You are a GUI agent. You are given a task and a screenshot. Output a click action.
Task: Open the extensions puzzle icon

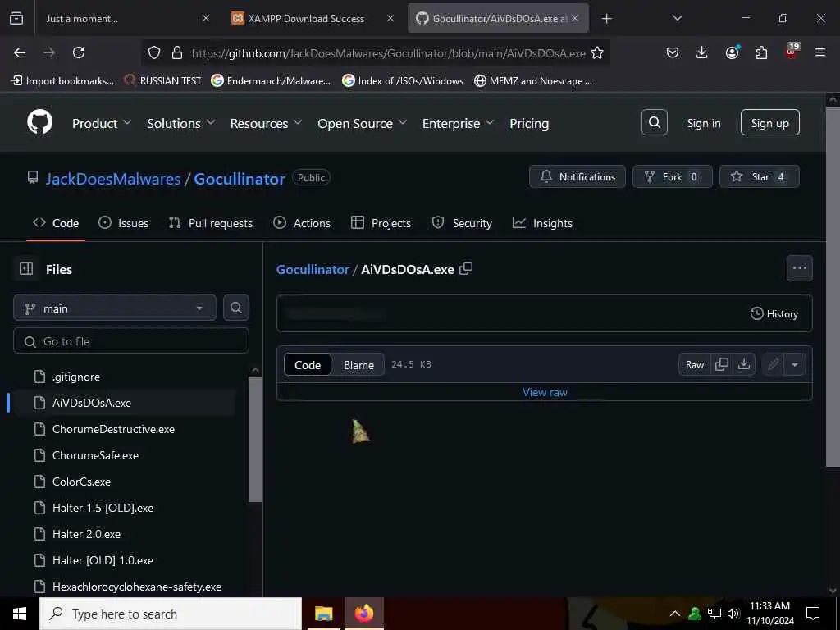click(761, 52)
